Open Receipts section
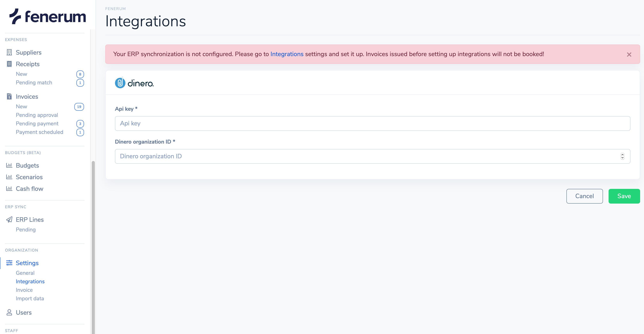644x334 pixels. coord(27,64)
